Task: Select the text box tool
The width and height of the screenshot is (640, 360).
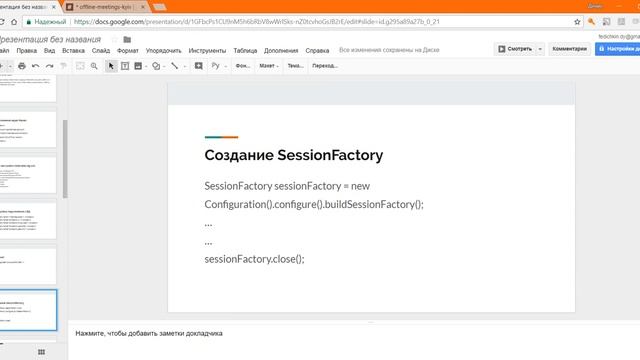Action: [125, 66]
